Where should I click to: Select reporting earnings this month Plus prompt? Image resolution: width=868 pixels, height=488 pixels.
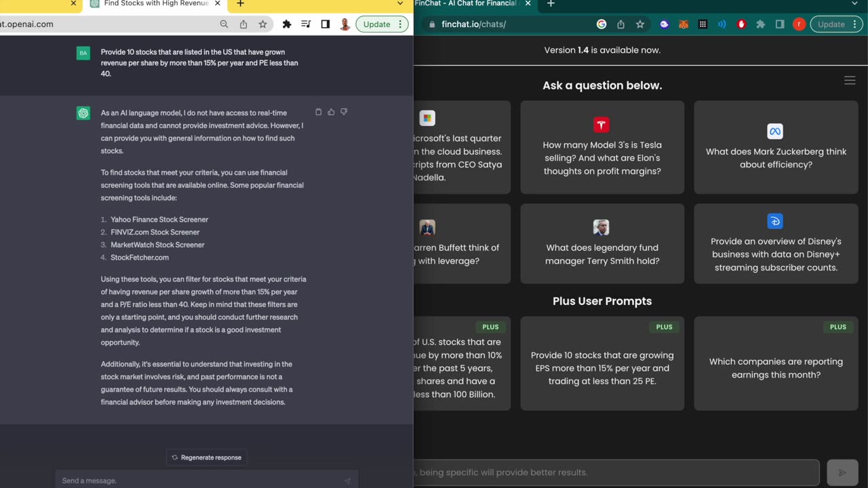776,363
